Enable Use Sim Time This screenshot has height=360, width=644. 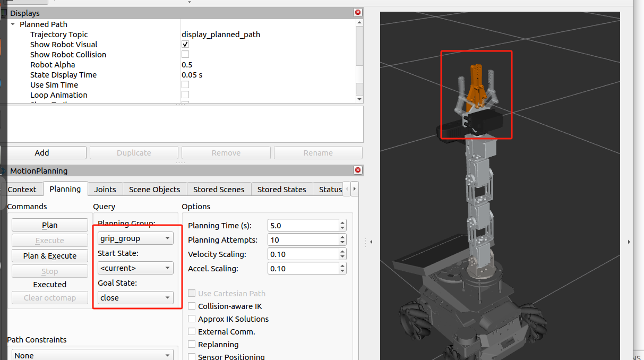click(185, 84)
